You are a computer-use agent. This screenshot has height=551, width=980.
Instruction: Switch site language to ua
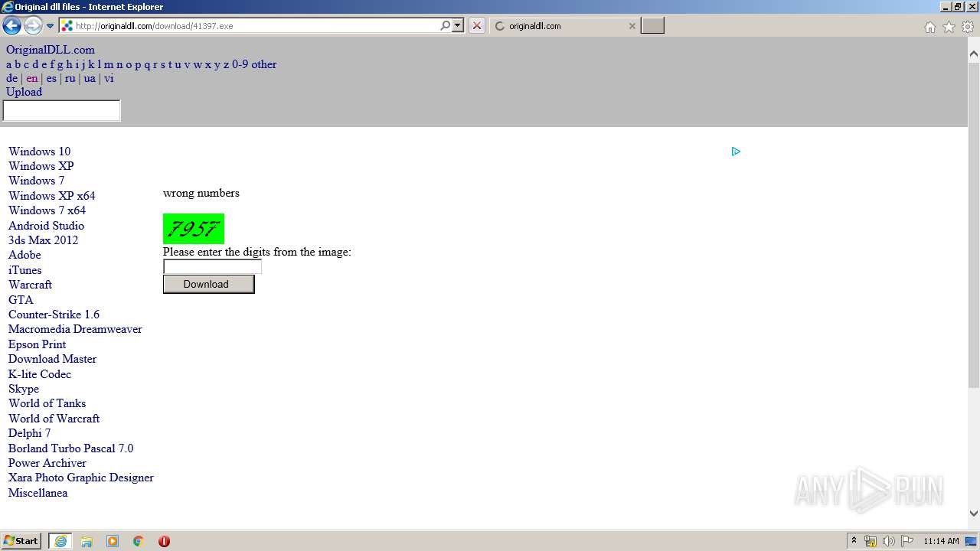point(90,78)
